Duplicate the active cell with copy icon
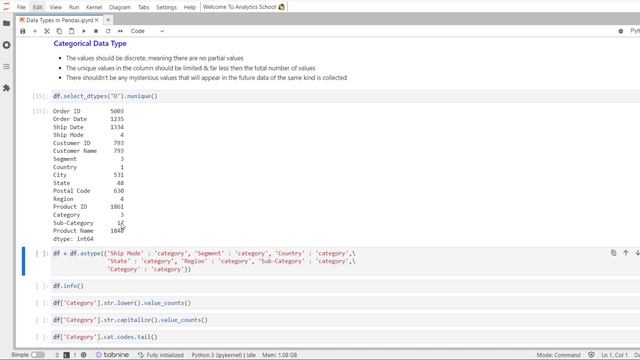Image resolution: width=640 pixels, height=360 pixels. pos(613,253)
